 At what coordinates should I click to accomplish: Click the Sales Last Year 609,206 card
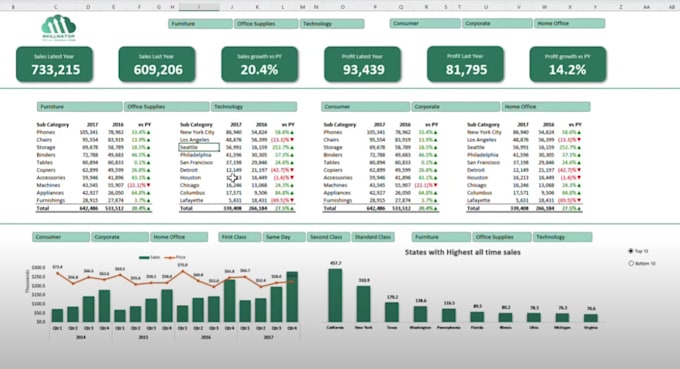tap(157, 64)
